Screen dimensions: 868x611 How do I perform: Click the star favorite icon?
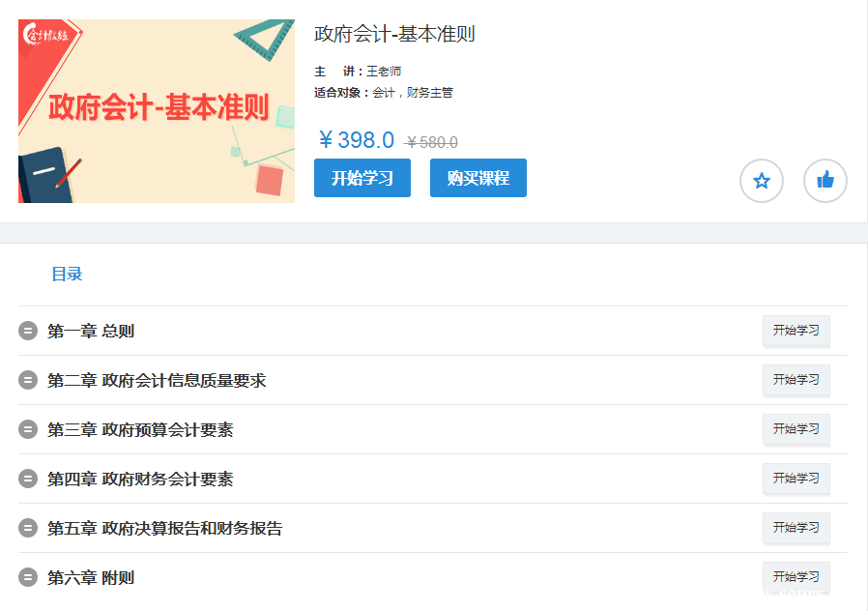[762, 181]
